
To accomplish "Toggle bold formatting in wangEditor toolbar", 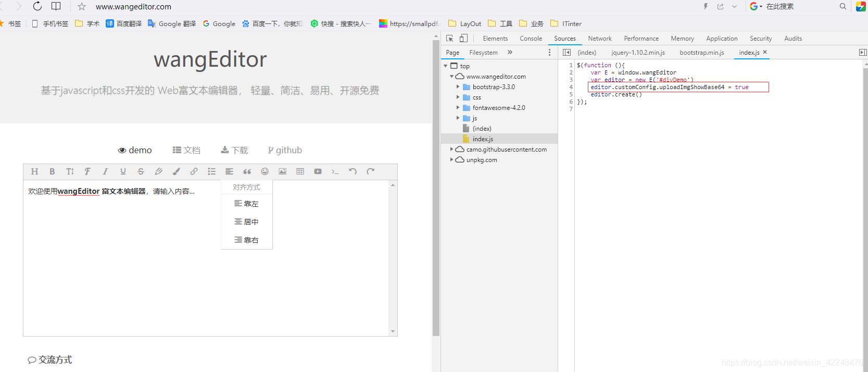I will (x=52, y=171).
